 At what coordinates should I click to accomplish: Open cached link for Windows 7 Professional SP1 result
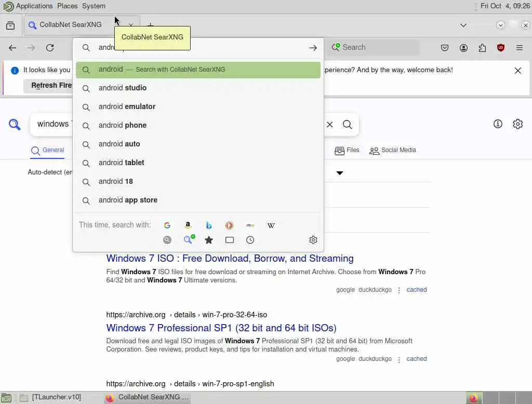coord(416,359)
